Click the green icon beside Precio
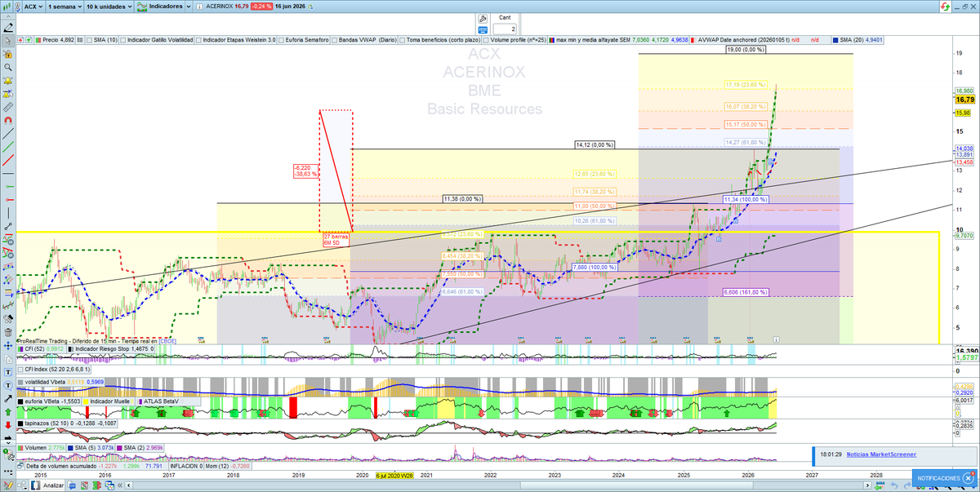Image resolution: width=980 pixels, height=492 pixels. (29, 40)
